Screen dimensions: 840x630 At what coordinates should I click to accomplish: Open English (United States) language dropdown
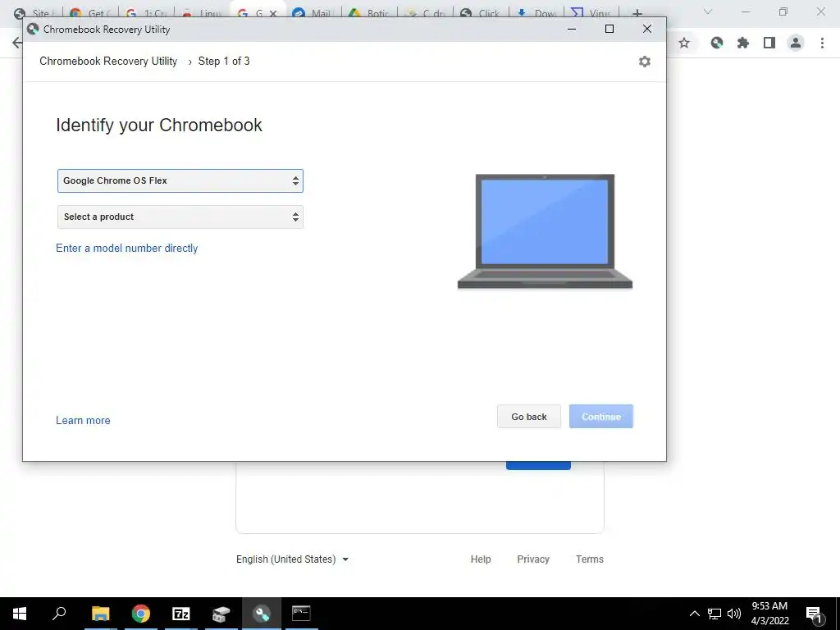click(x=293, y=559)
